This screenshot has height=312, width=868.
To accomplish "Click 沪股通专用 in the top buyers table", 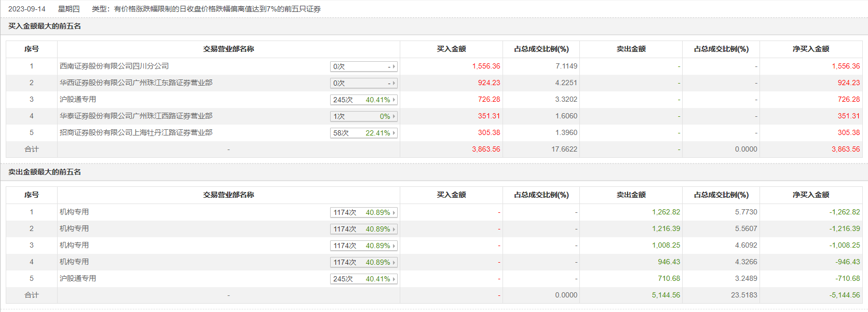I will click(x=78, y=99).
